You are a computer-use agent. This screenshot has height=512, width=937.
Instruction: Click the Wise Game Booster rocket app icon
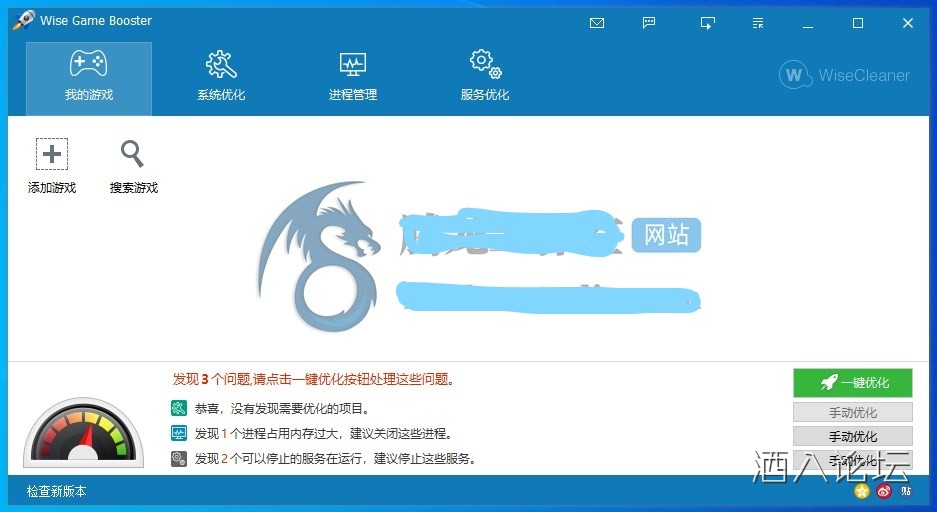tap(23, 20)
